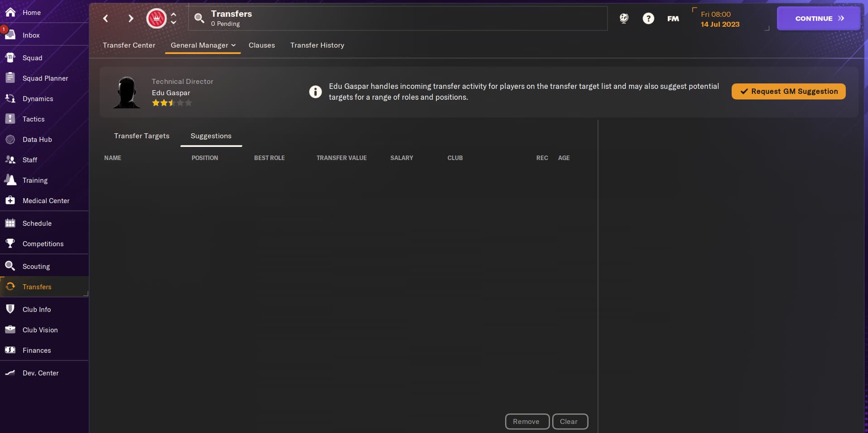This screenshot has width=868, height=433.
Task: Open the Home sidebar icon
Action: (10, 12)
